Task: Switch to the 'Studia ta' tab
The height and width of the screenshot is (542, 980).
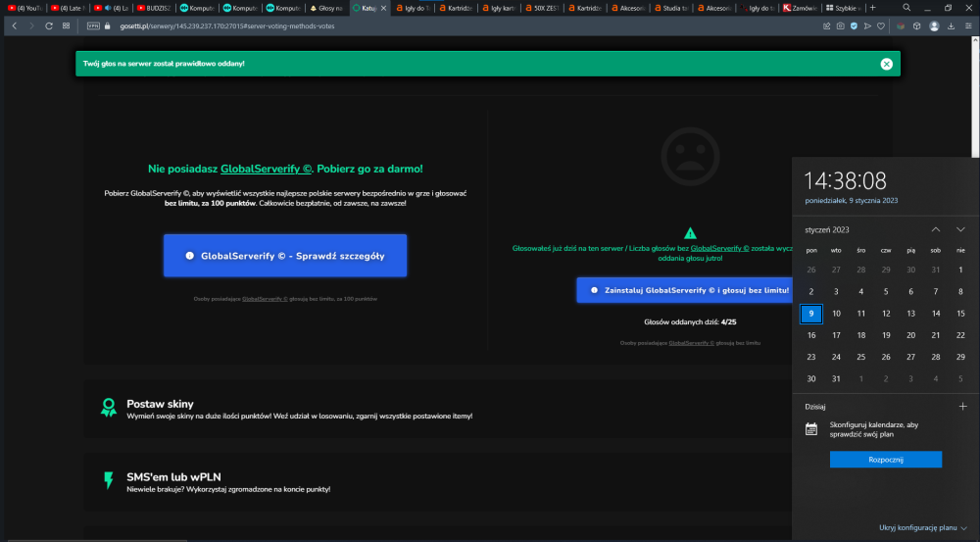Action: [670, 8]
